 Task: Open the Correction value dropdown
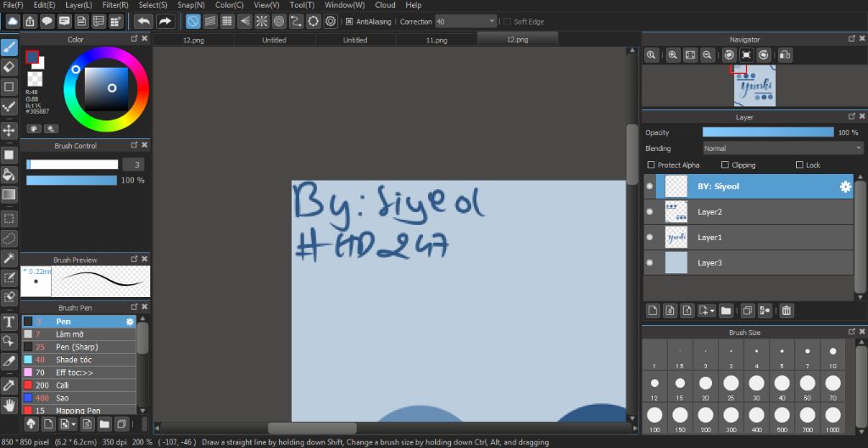tap(492, 21)
